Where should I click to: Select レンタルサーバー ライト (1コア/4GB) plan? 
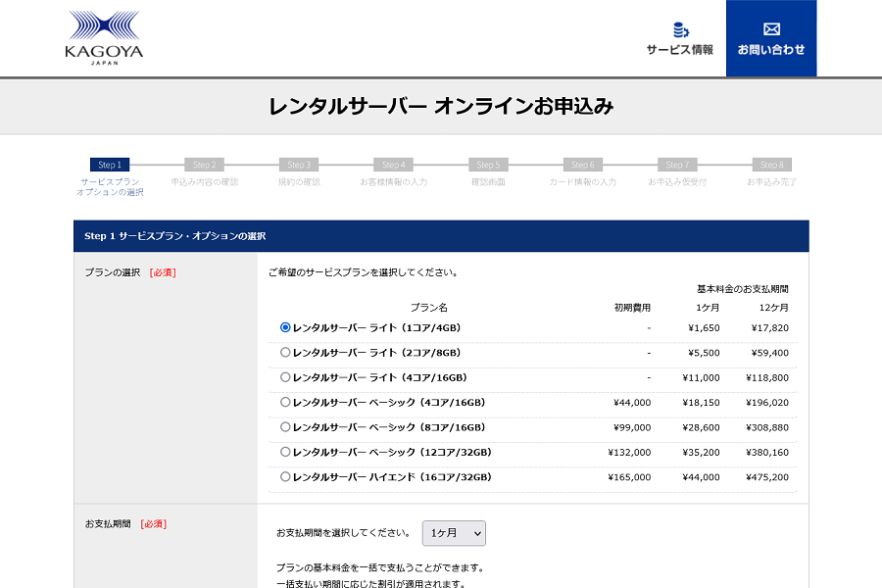pyautogui.click(x=285, y=328)
